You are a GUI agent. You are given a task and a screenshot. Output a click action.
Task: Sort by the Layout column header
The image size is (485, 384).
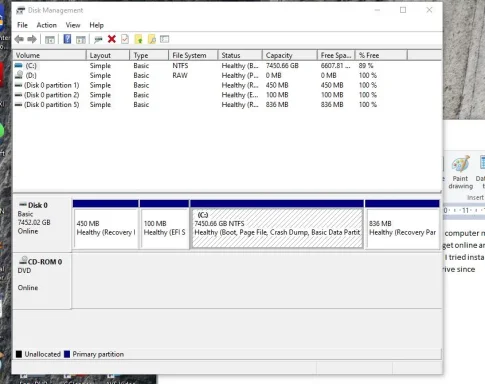click(108, 55)
